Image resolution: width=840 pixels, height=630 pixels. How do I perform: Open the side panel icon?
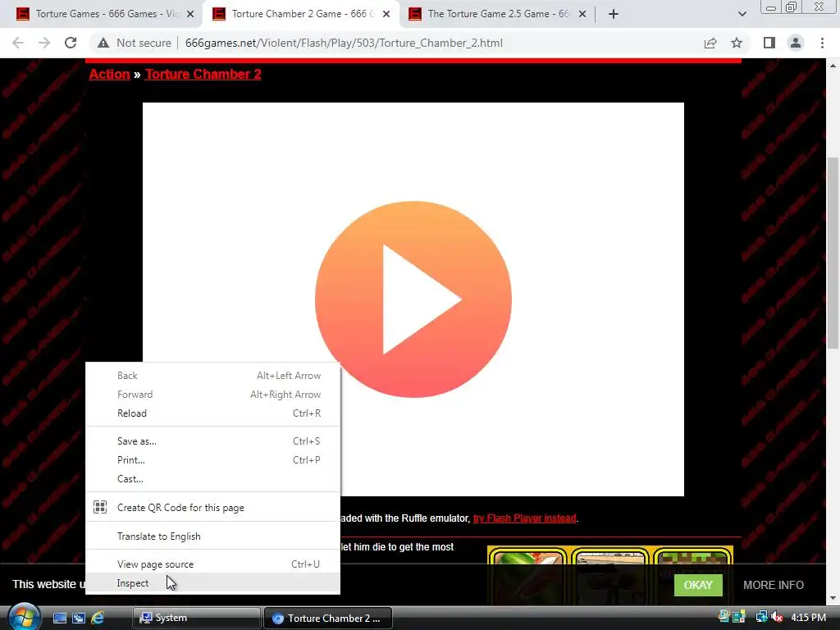point(769,43)
